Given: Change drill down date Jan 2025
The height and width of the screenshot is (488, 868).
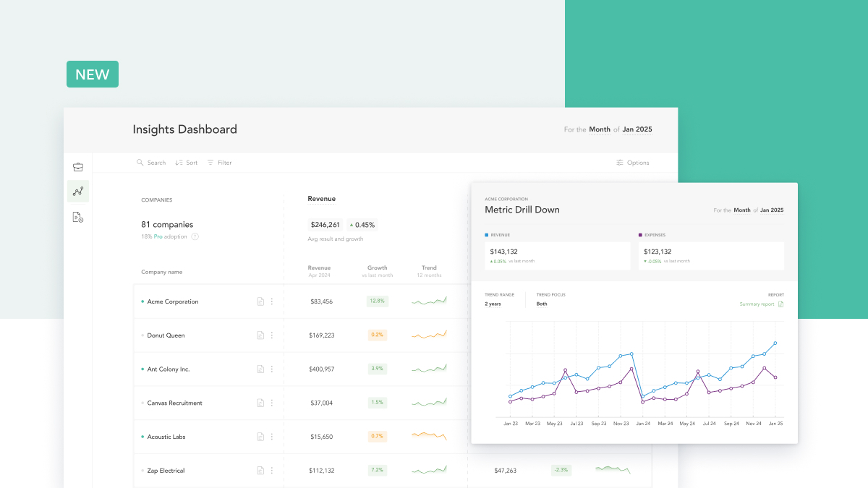Looking at the screenshot, I should (772, 210).
